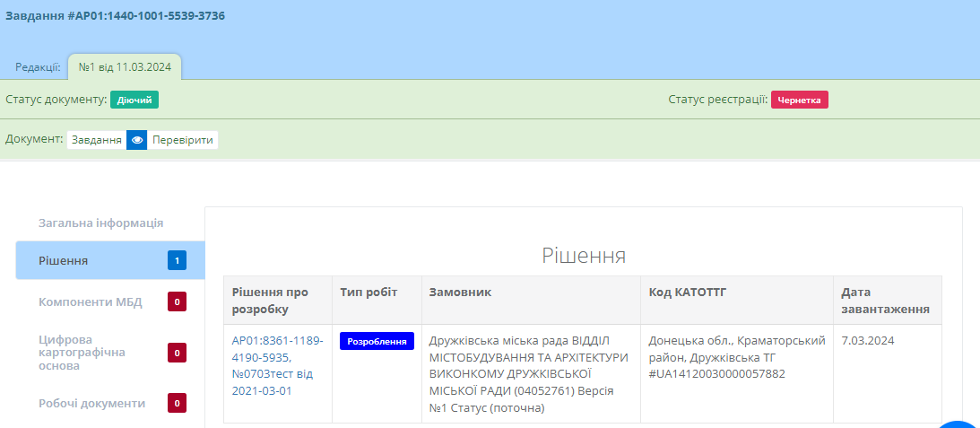Click the green Діючий status badge
Viewport: 980px width, 428px height.
click(x=134, y=100)
